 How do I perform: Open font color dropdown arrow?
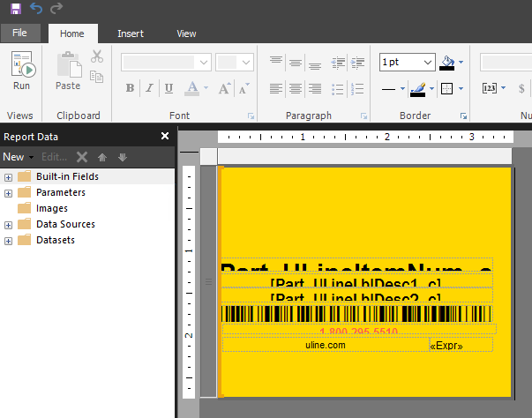[206, 88]
